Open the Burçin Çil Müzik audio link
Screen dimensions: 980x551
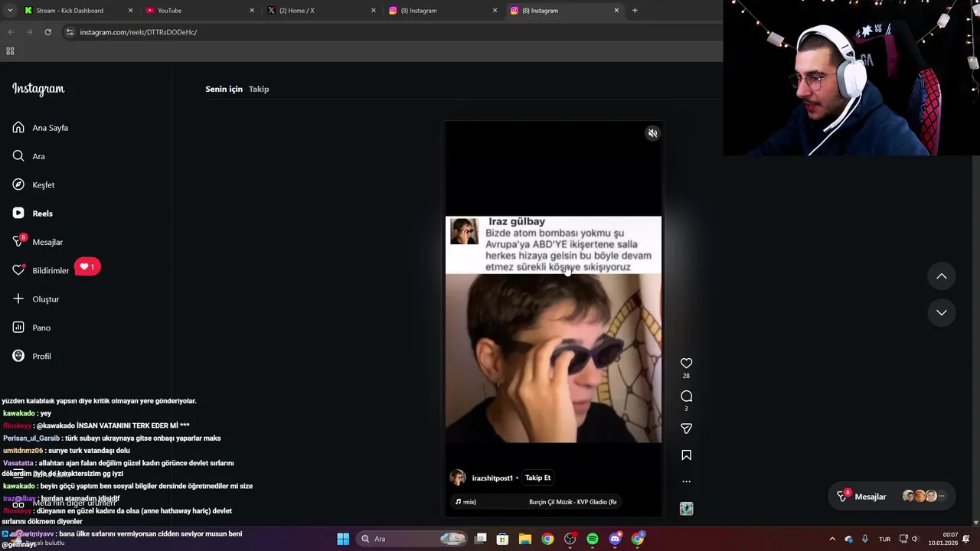[573, 502]
